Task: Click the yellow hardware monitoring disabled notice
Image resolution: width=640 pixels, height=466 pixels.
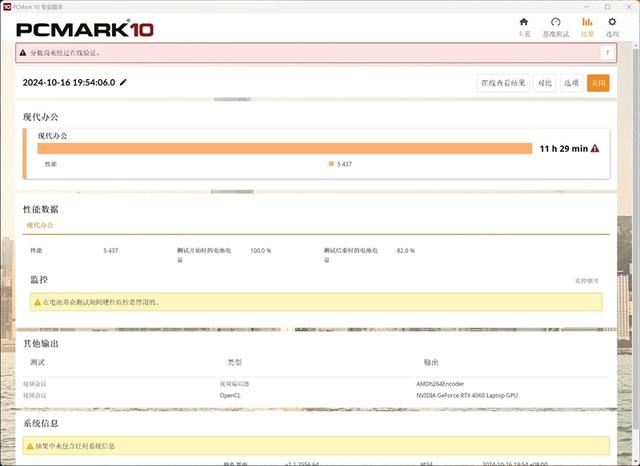Action: click(316, 302)
